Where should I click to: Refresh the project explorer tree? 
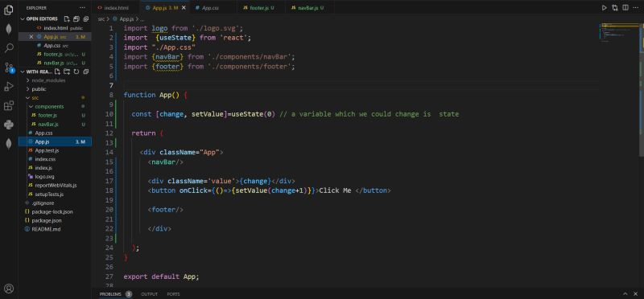tap(76, 72)
